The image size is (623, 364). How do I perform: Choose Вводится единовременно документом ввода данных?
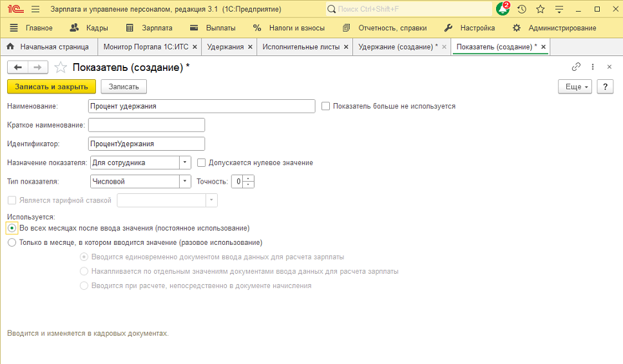coord(84,256)
